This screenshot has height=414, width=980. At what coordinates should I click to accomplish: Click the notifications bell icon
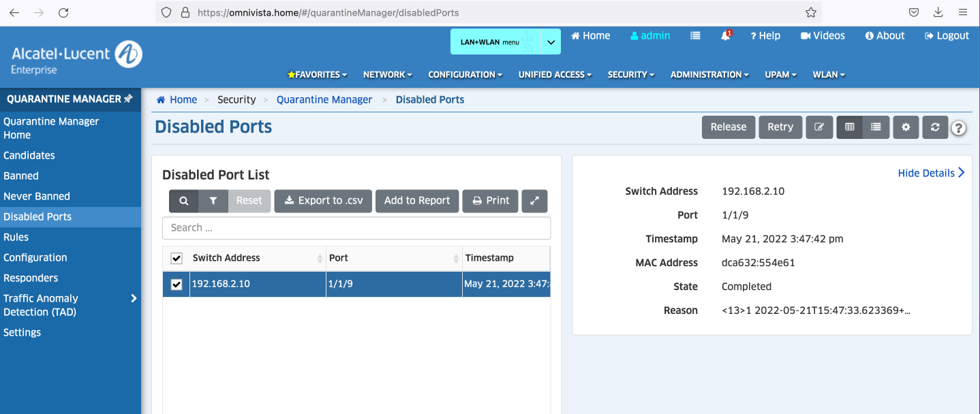click(725, 36)
